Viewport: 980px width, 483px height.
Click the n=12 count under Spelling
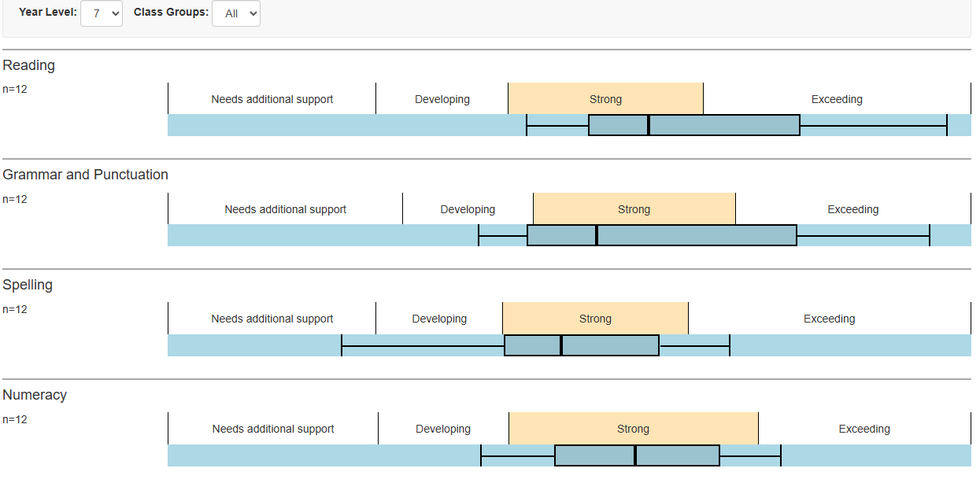point(15,309)
